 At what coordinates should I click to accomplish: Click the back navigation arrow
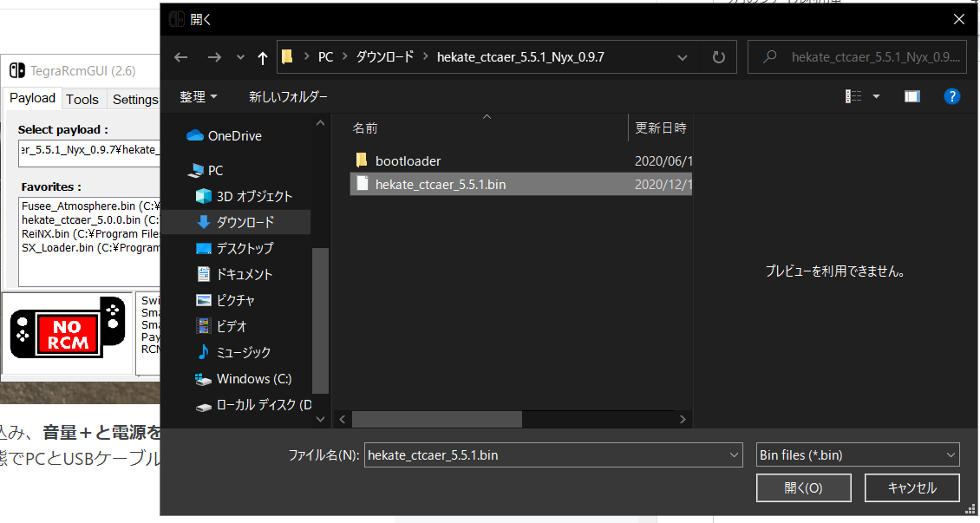180,56
